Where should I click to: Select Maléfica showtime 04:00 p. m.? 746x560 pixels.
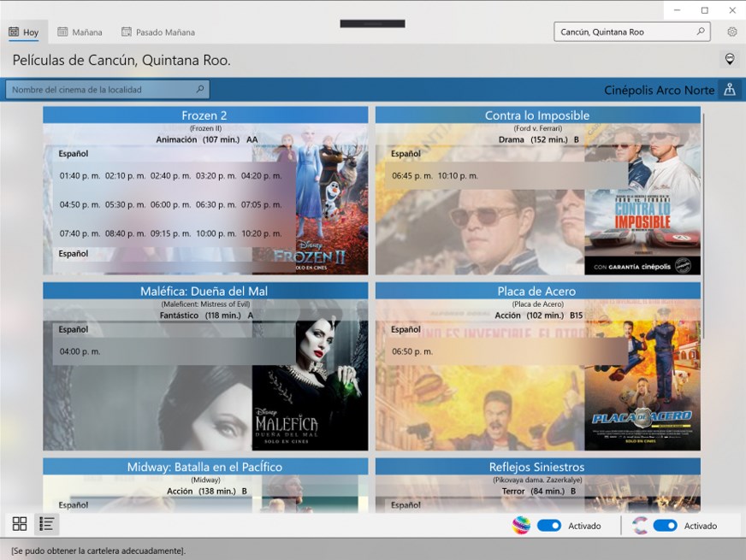tap(80, 351)
